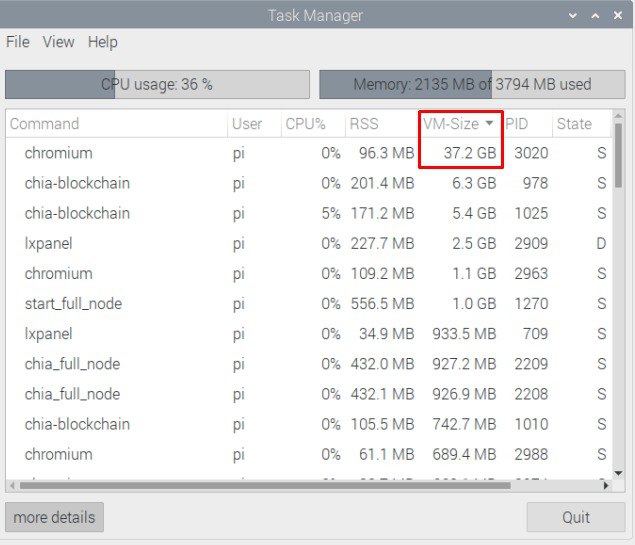Select chia-blockchain process with PID 1010

click(308, 424)
